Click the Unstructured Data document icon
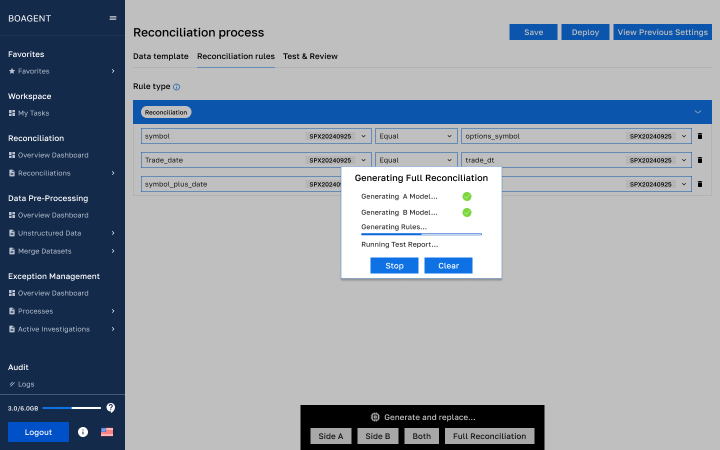Image resolution: width=720 pixels, height=450 pixels. click(12, 233)
